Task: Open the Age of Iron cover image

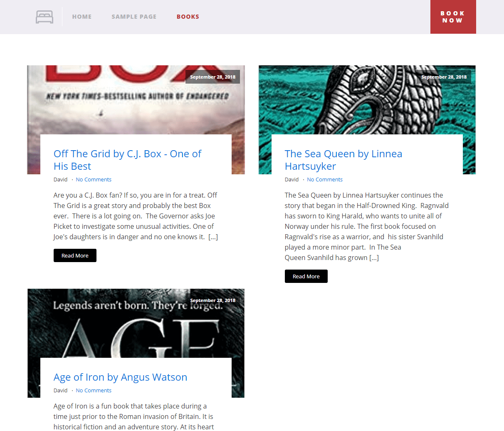Action: tap(136, 323)
